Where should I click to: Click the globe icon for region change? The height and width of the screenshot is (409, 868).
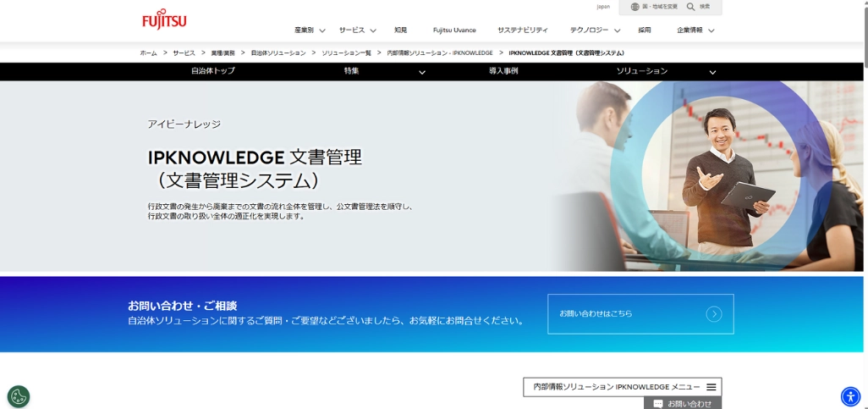coord(635,7)
